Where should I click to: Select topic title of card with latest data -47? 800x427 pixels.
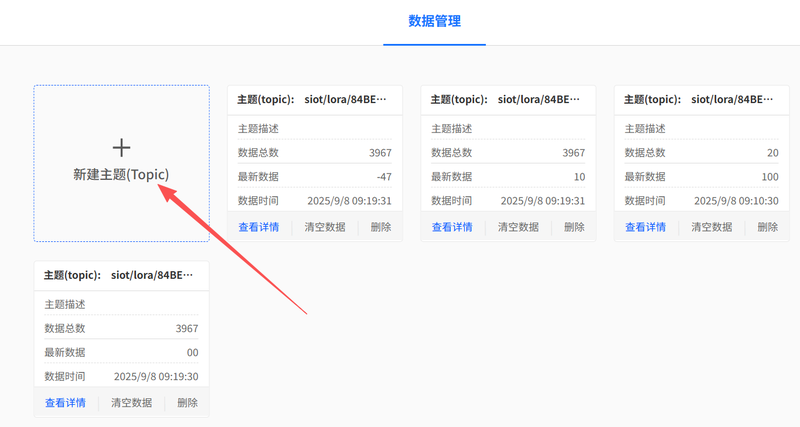314,100
